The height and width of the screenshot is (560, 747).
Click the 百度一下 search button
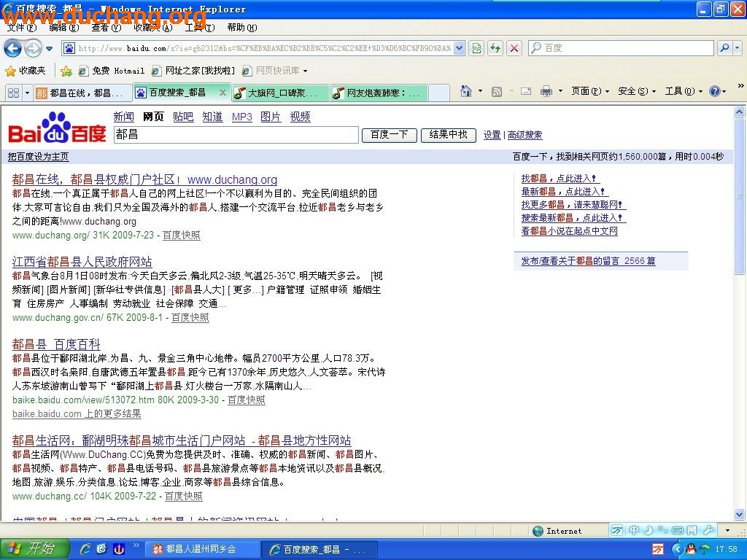390,135
